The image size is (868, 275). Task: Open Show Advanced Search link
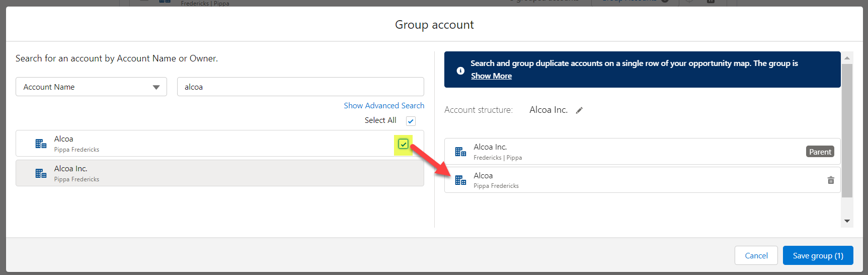pos(384,106)
